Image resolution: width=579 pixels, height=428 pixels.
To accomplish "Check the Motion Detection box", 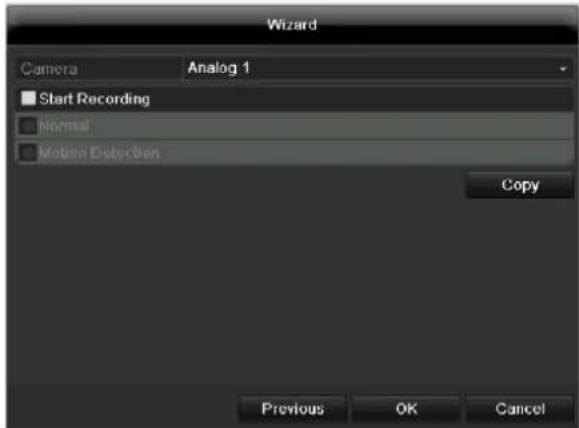I will 28,152.
